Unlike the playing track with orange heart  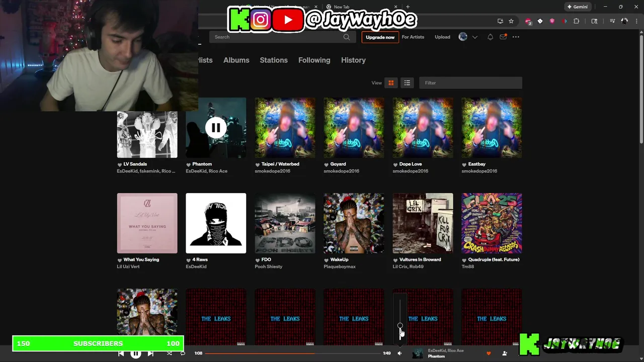pyautogui.click(x=488, y=353)
